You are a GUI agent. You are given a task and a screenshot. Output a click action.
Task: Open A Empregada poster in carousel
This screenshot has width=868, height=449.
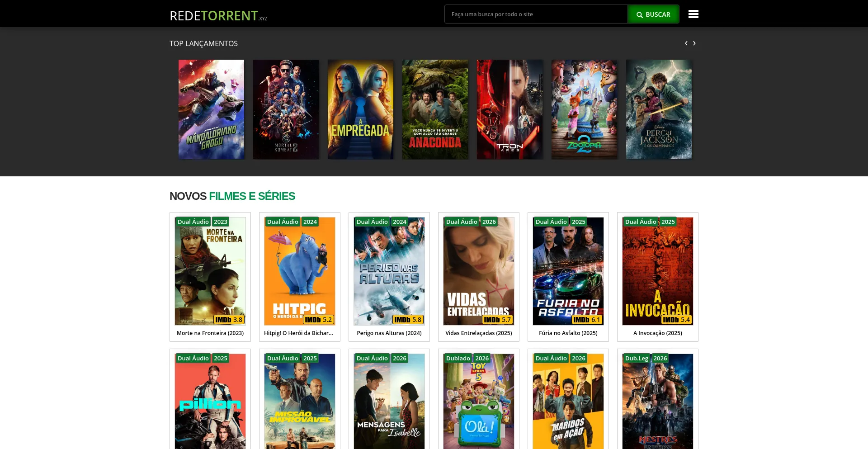(360, 109)
